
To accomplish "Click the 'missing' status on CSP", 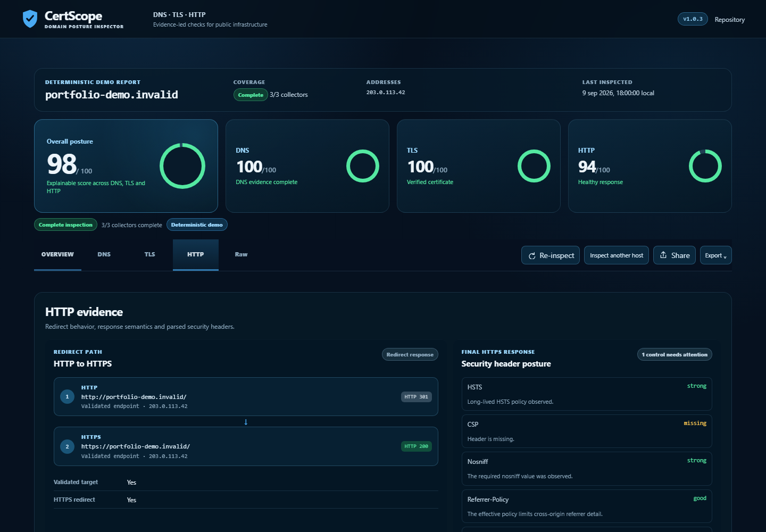I will click(695, 423).
